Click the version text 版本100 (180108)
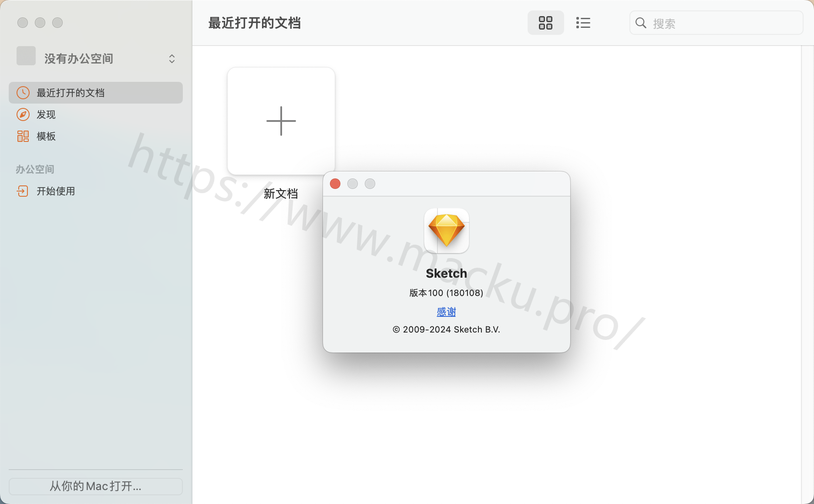Image resolution: width=814 pixels, height=504 pixels. (x=446, y=293)
